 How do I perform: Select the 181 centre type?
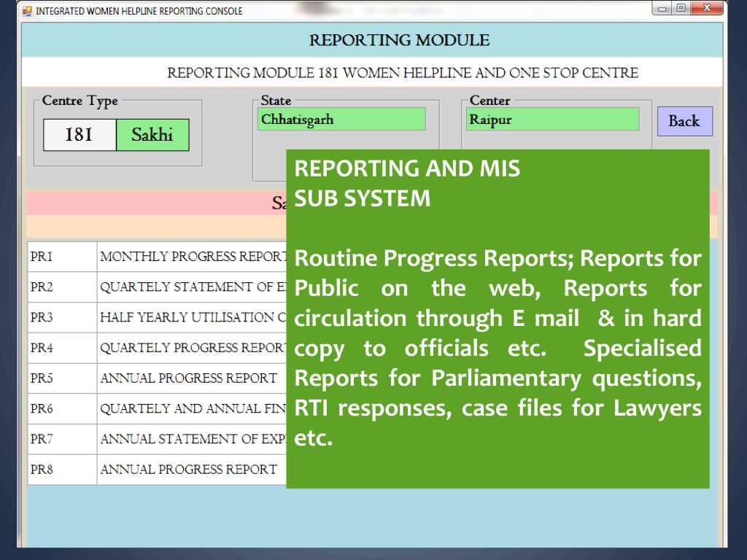coord(80,135)
